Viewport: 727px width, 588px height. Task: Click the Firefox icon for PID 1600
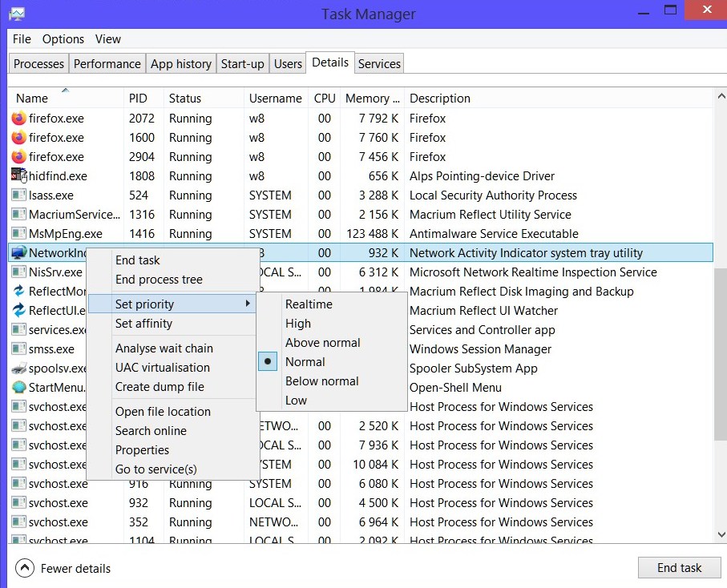(18, 138)
